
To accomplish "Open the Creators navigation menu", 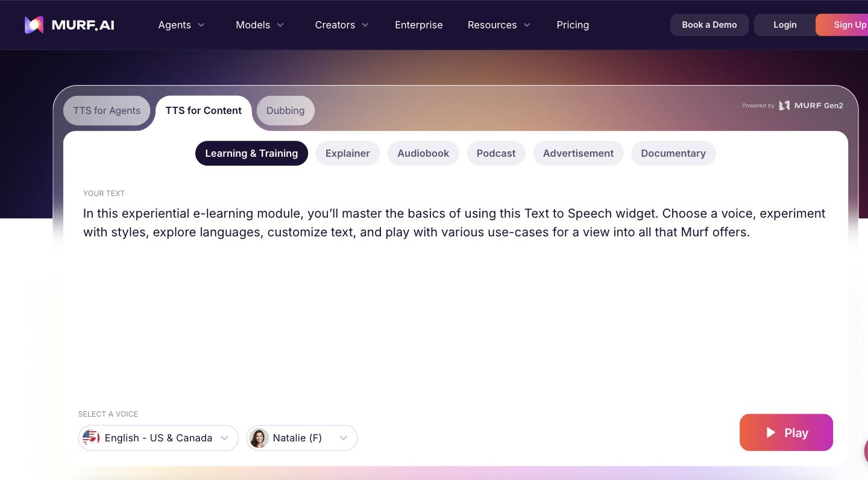I will pos(342,25).
